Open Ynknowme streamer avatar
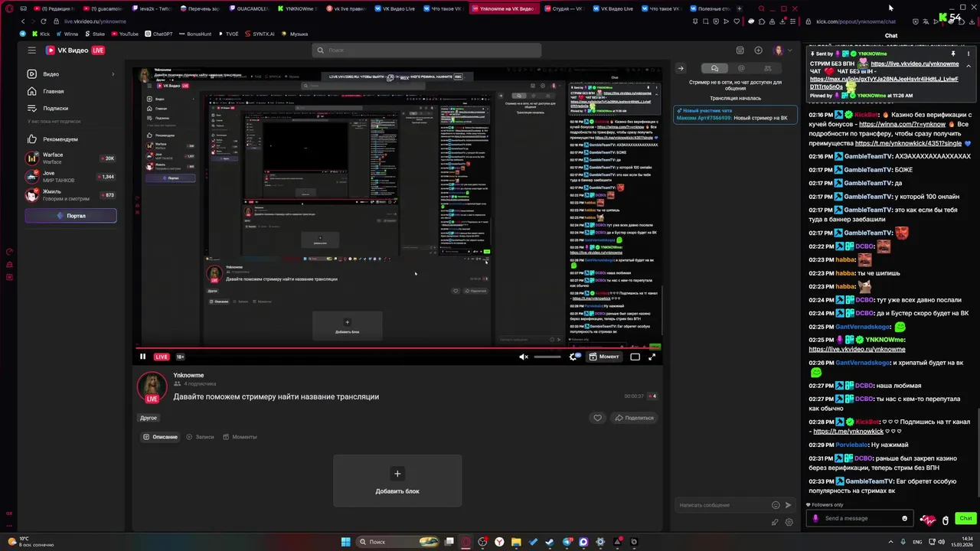The image size is (980, 551). coord(152,387)
